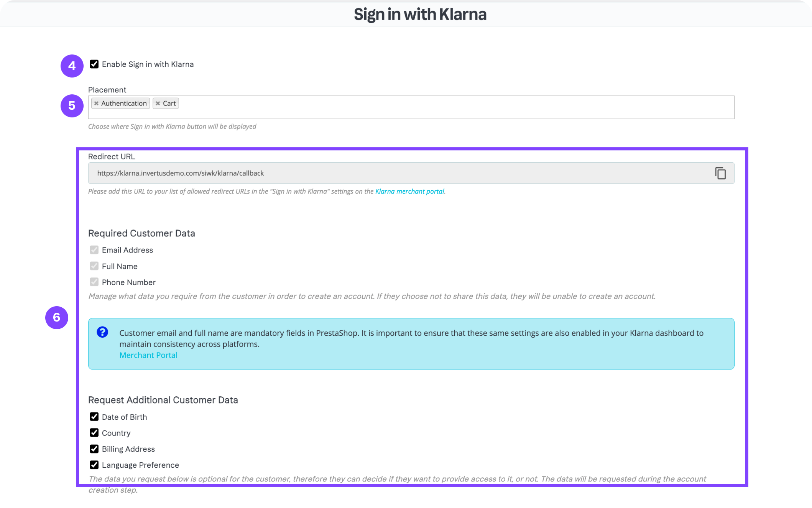The image size is (812, 508).
Task: Click the Redirect URL read-only field
Action: tap(383, 173)
